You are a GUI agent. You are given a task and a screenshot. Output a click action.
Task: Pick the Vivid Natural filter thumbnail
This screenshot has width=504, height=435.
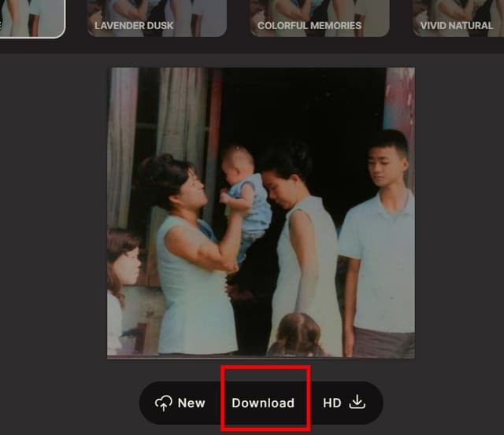pos(458,16)
